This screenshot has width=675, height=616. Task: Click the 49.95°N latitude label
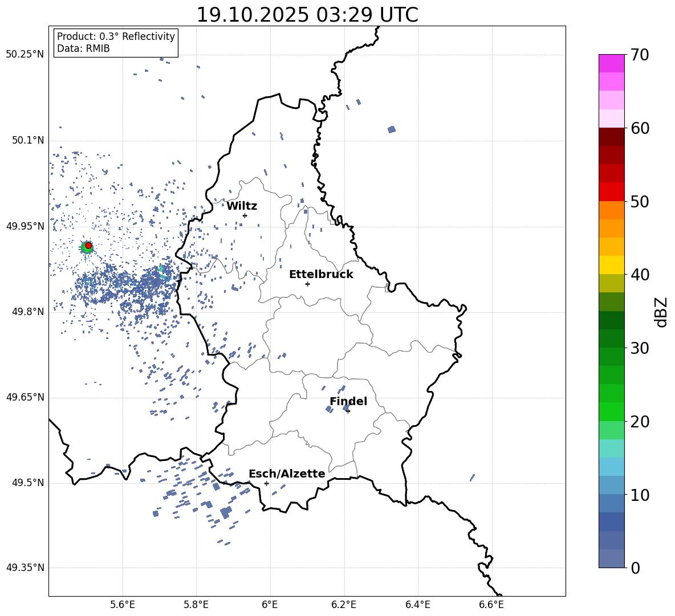tap(25, 226)
